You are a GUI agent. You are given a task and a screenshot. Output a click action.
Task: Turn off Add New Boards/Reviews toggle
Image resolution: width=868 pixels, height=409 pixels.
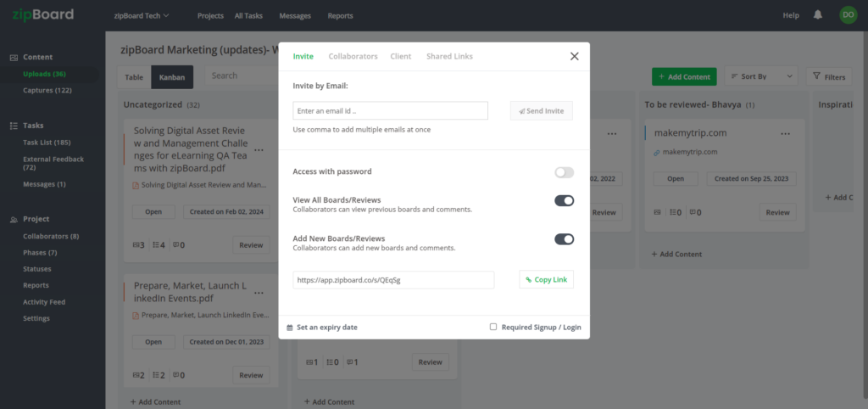coord(564,239)
